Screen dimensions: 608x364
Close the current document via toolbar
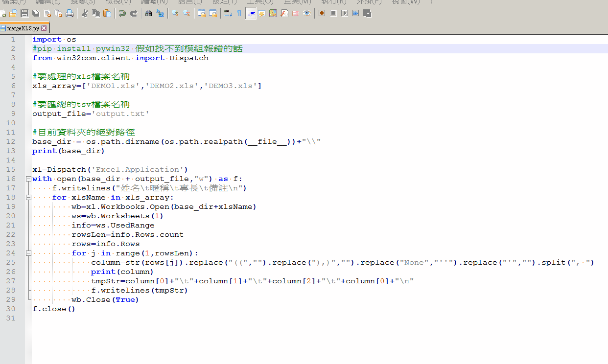[47, 13]
